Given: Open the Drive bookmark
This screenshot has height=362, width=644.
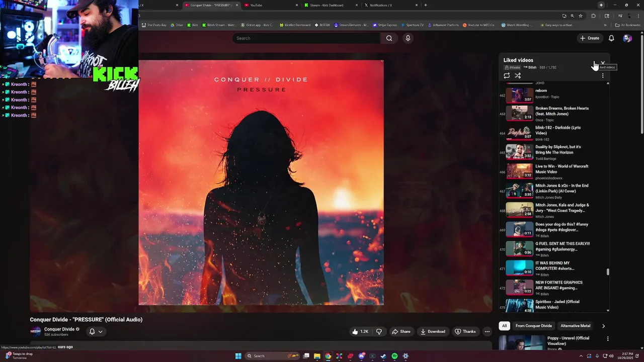Looking at the screenshot, I should (177, 25).
